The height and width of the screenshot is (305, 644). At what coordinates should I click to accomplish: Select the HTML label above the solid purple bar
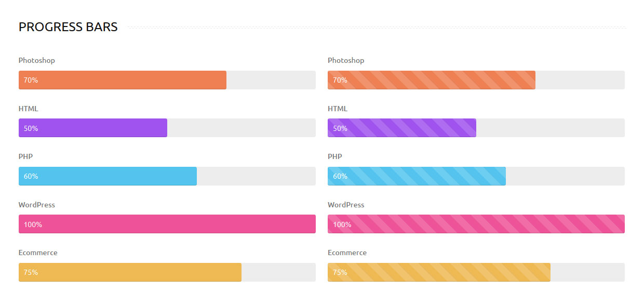28,109
